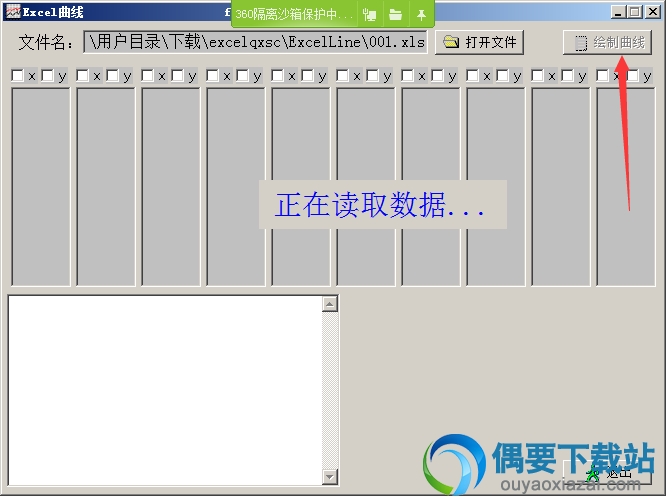
Task: Click the scroll down arrow of the text box
Action: click(x=330, y=477)
